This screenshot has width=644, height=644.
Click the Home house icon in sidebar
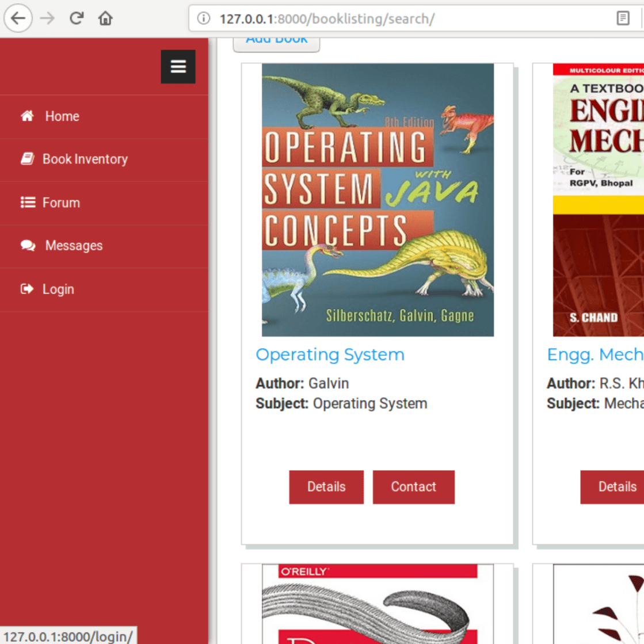27,116
